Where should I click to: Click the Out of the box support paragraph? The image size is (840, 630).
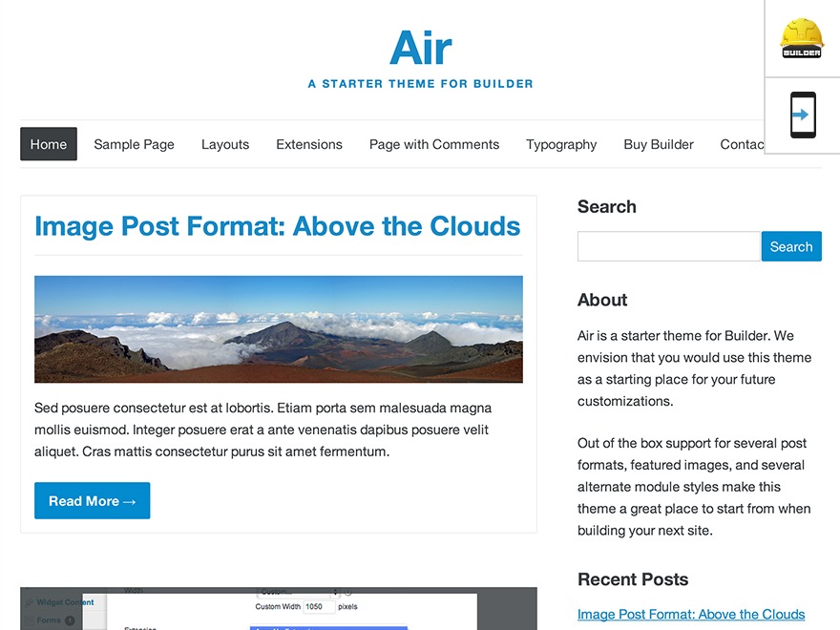coord(694,487)
